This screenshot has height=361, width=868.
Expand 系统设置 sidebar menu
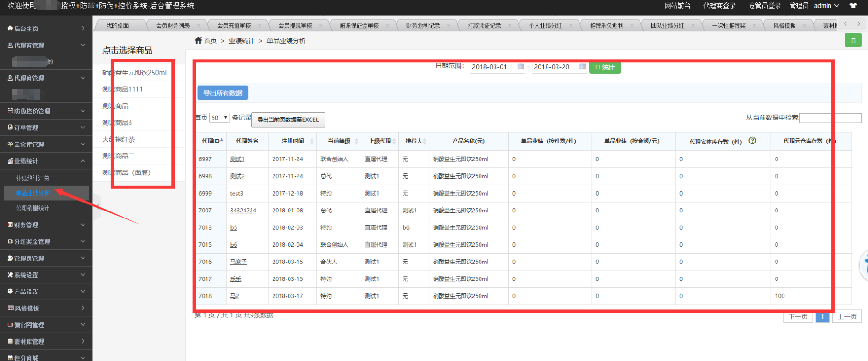point(46,275)
